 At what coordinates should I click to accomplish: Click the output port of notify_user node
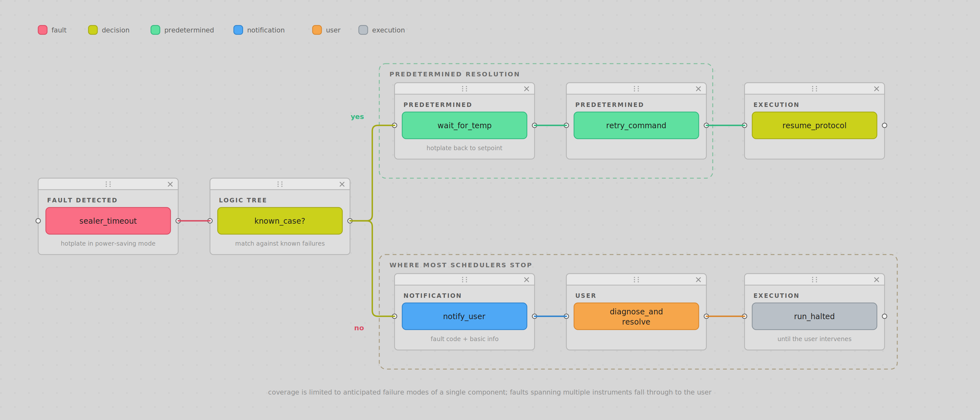coord(535,316)
